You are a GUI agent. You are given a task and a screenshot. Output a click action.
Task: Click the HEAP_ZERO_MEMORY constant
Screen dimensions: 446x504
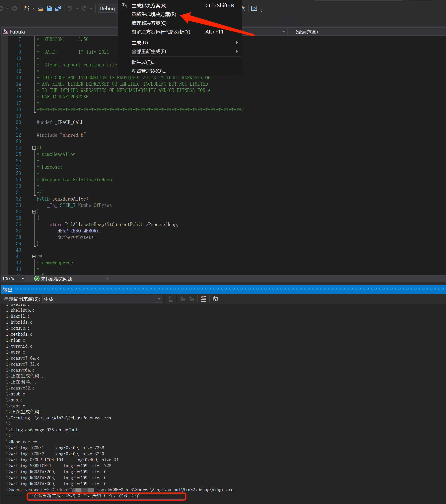click(x=79, y=231)
